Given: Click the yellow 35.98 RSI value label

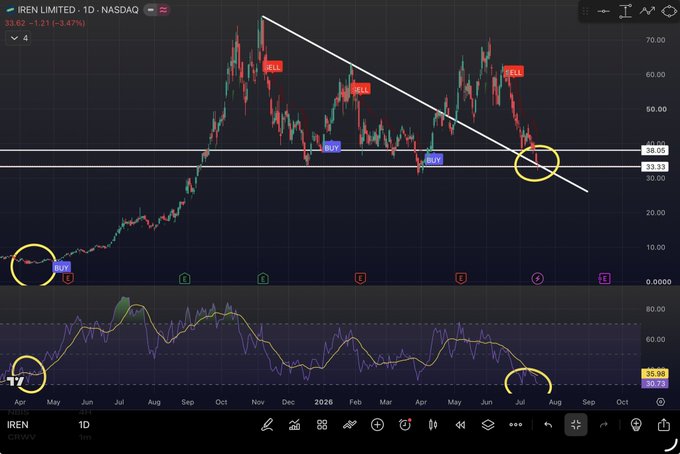Looking at the screenshot, I should tap(655, 374).
